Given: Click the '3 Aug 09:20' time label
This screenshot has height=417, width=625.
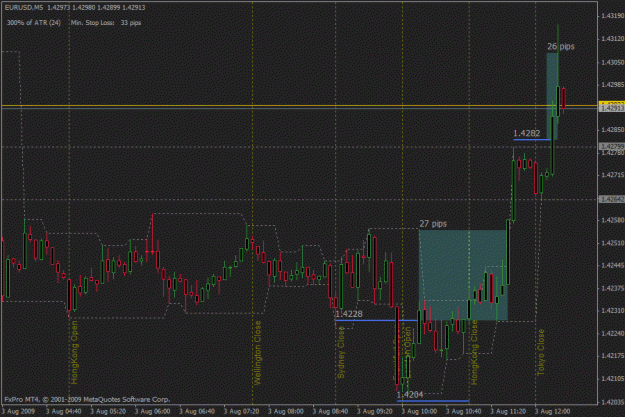Looking at the screenshot, I should click(x=375, y=411).
